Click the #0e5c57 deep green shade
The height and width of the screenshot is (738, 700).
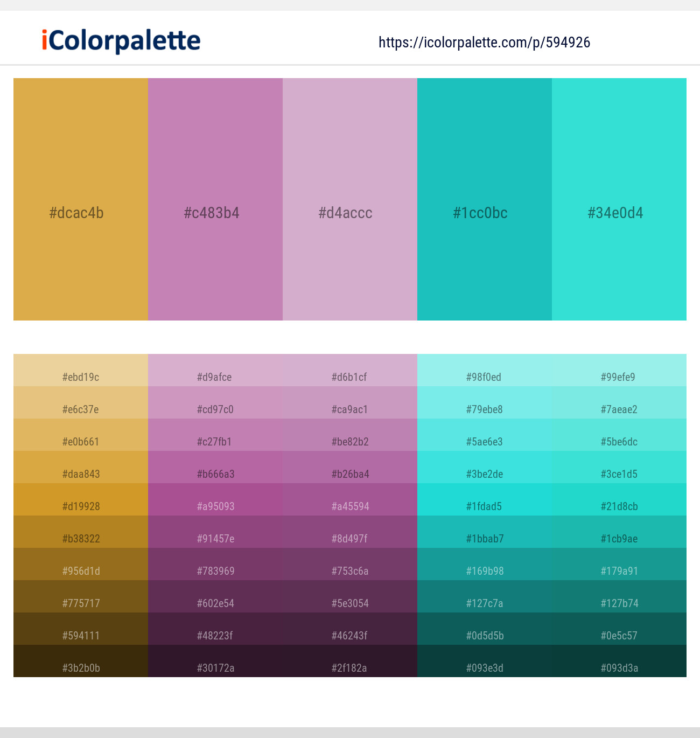pos(619,629)
